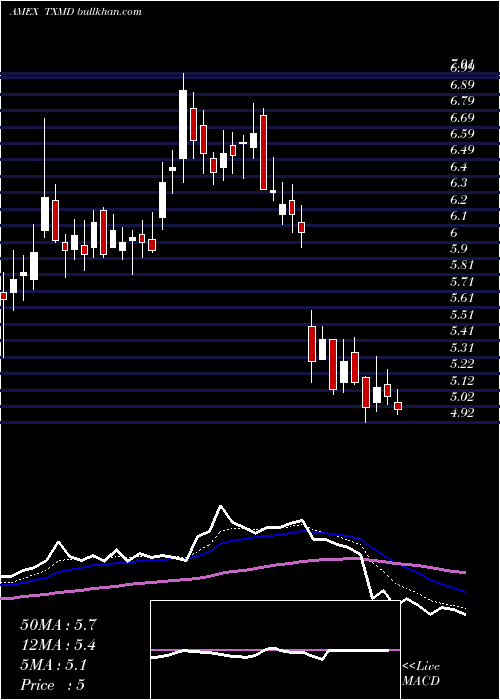Click the 5.81 price axis label

tap(462, 265)
